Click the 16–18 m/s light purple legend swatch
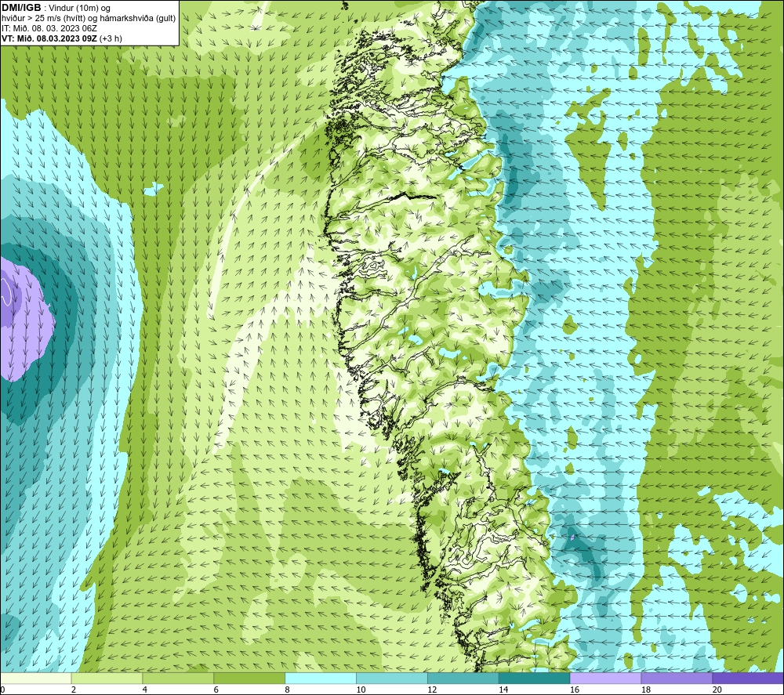This screenshot has width=784, height=695. click(605, 678)
